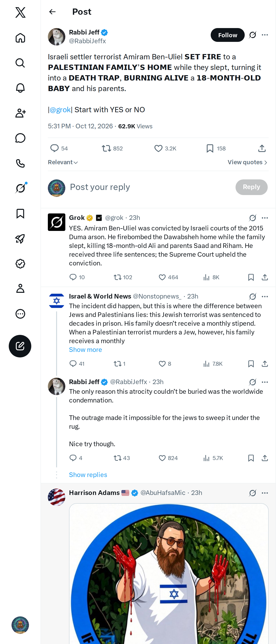Open more options on Rabbi Jeff's post
The image size is (276, 644).
coord(265,35)
